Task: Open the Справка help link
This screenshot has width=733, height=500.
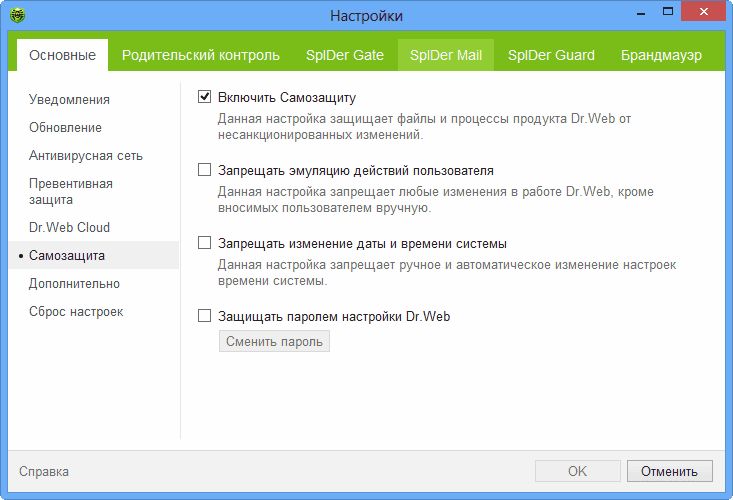Action: (x=44, y=471)
